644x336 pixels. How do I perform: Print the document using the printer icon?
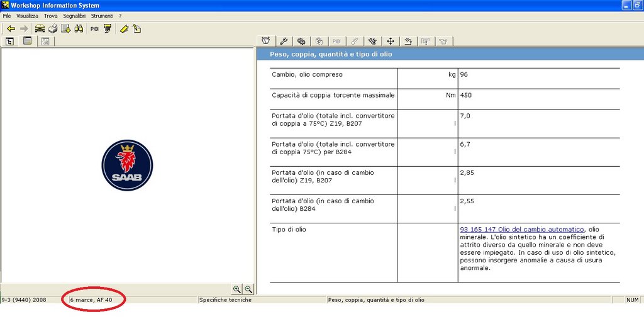pyautogui.click(x=53, y=28)
